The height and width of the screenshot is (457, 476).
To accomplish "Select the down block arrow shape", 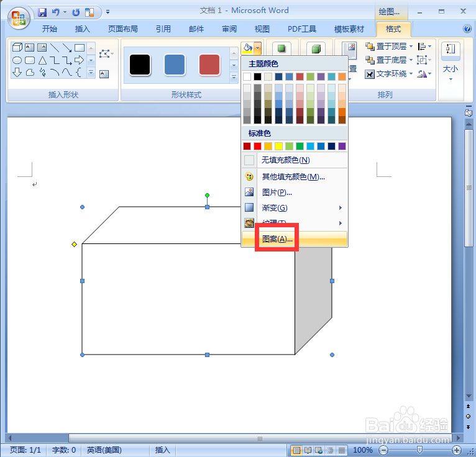I will coord(17,72).
